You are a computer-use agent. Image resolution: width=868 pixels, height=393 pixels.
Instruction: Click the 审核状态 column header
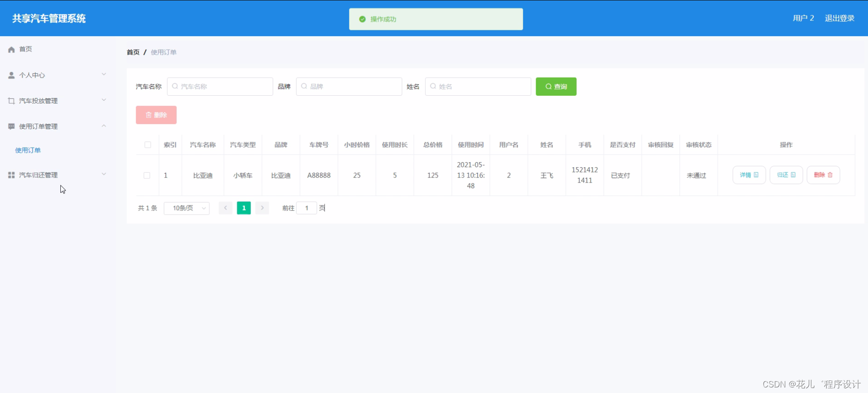pyautogui.click(x=699, y=145)
